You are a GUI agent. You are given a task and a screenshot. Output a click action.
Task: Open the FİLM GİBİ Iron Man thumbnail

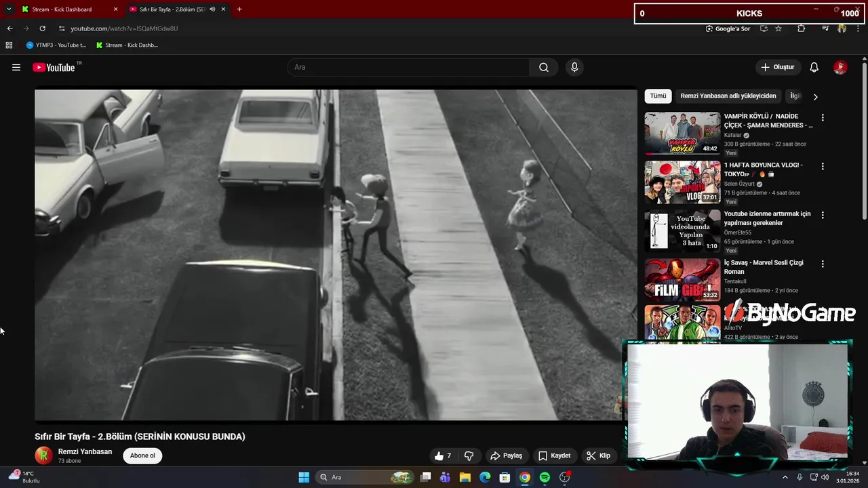click(682, 280)
